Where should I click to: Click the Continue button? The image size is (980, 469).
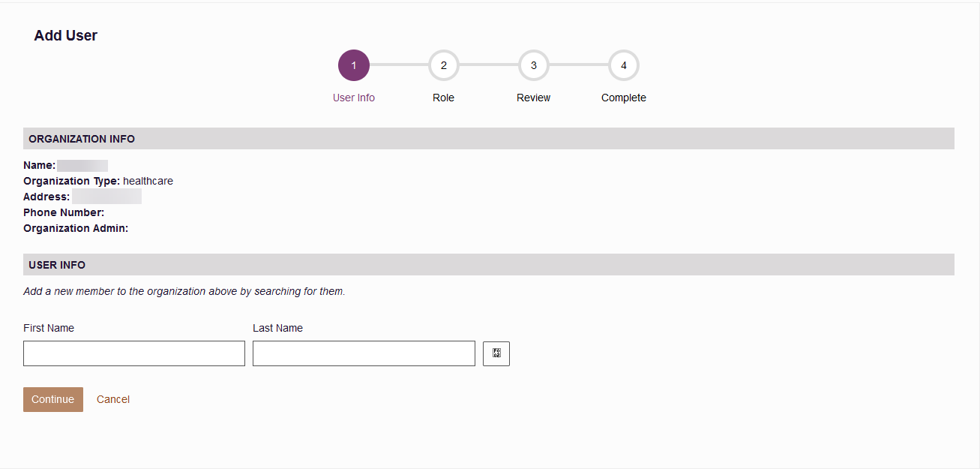click(53, 399)
